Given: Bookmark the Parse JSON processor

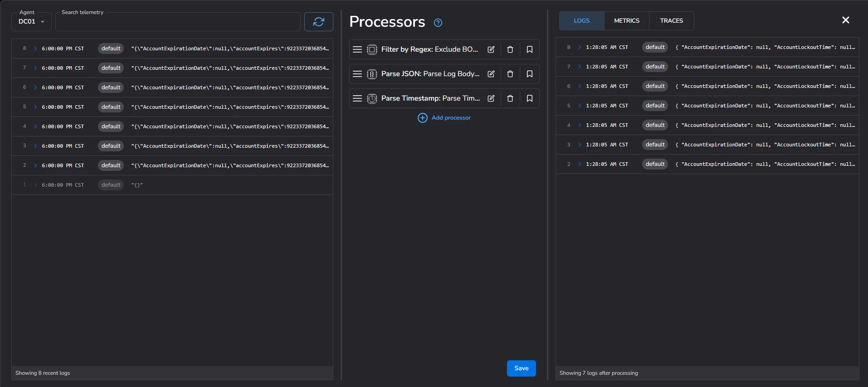Looking at the screenshot, I should tap(529, 74).
